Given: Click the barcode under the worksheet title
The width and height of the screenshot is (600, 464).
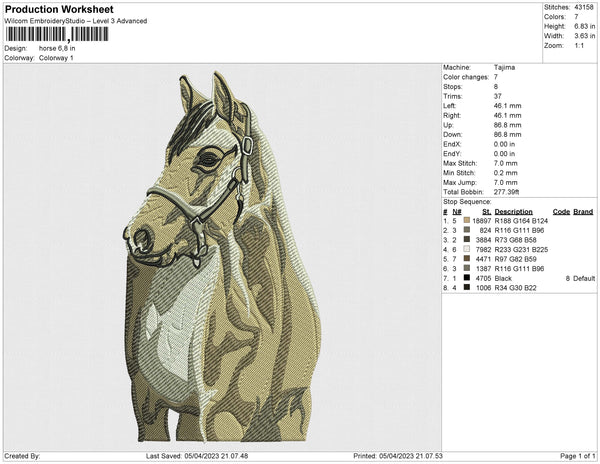Looking at the screenshot, I should tap(57, 34).
